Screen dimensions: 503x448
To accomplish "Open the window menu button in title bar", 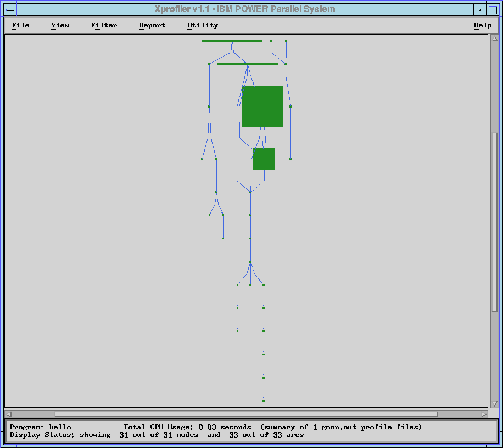I will [10, 9].
